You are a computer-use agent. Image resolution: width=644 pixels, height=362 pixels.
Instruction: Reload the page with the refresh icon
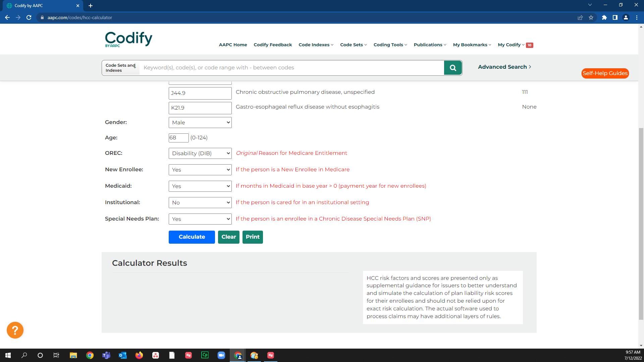tap(29, 17)
